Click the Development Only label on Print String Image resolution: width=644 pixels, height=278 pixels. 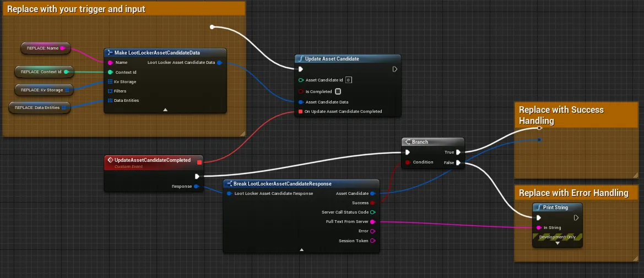tap(558, 237)
